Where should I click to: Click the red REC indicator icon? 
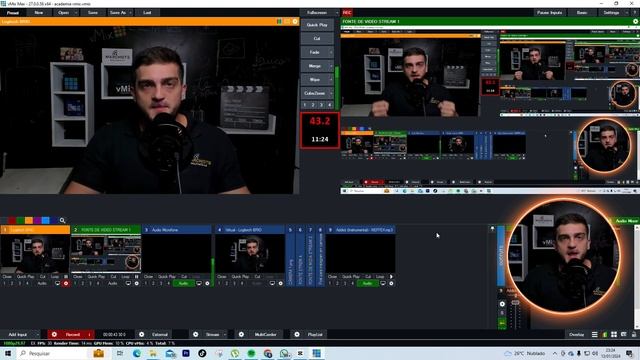[x=347, y=13]
